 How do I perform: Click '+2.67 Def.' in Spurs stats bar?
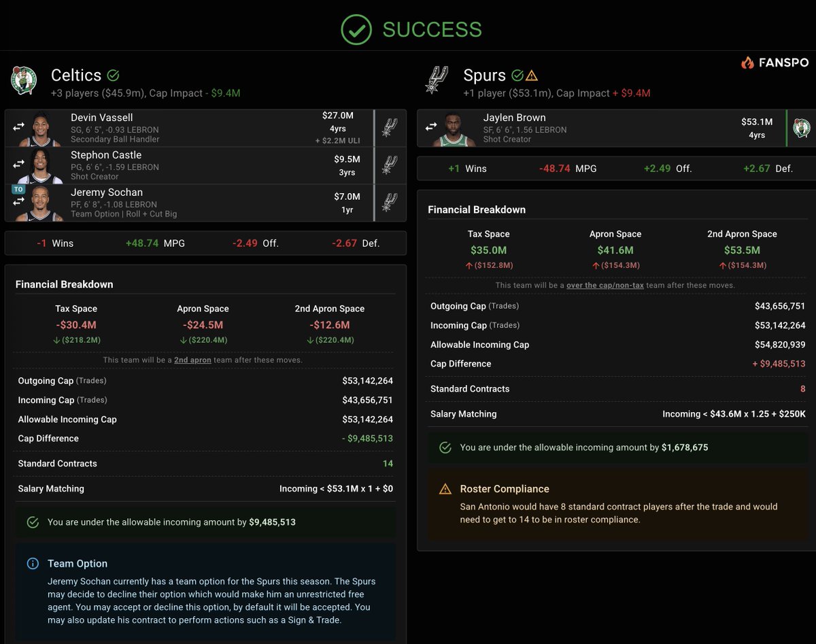point(768,169)
